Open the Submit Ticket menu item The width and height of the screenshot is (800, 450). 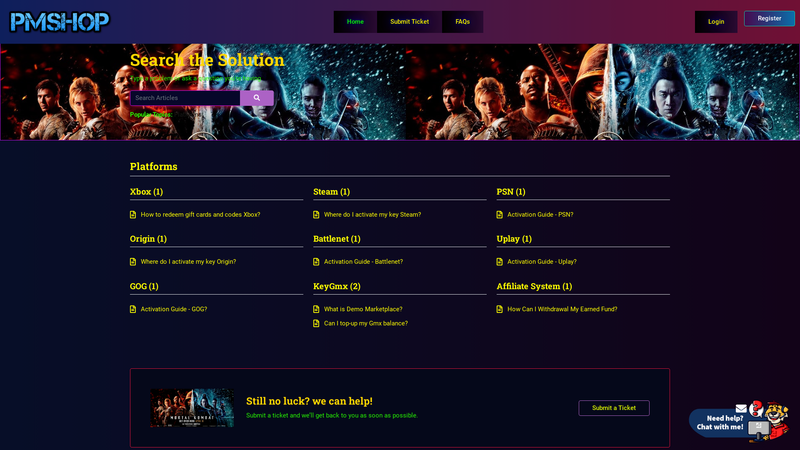[x=409, y=22]
